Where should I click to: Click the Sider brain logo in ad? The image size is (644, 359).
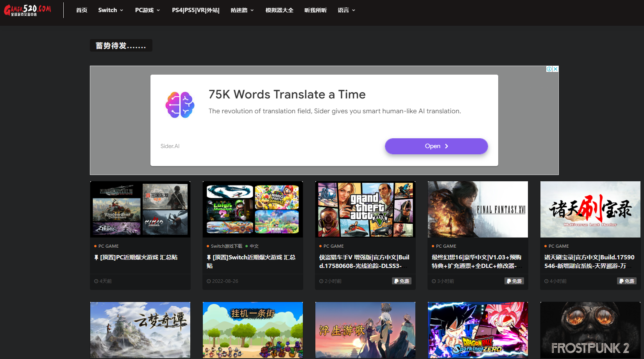(x=180, y=105)
